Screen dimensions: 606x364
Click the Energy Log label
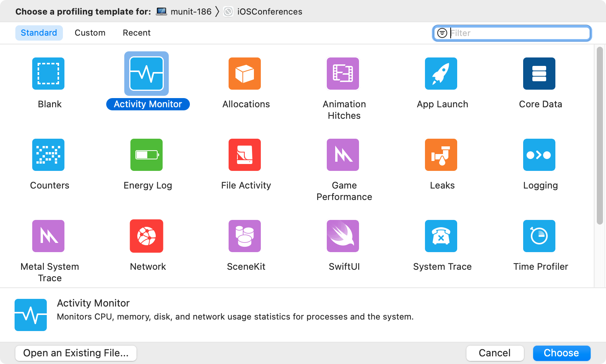pyautogui.click(x=148, y=185)
